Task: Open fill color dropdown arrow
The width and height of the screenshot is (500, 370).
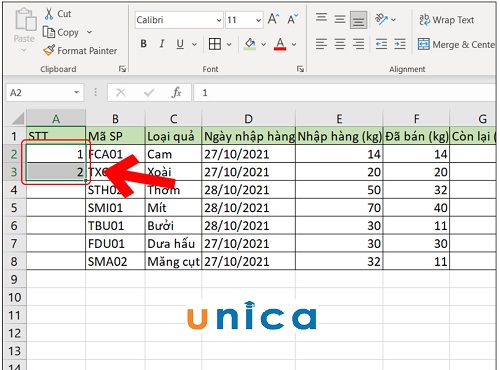Action: click(263, 44)
